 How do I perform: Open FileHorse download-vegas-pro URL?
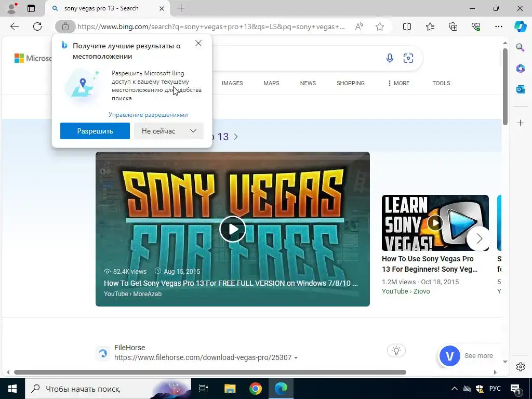click(x=203, y=357)
